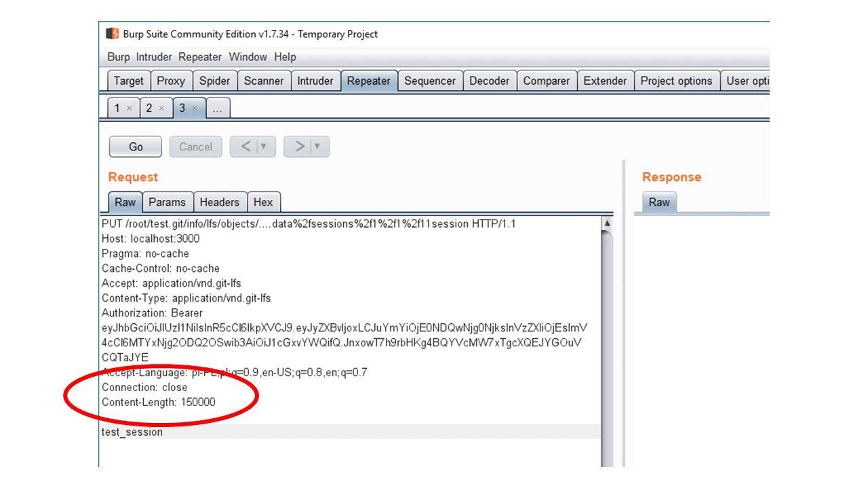Select the Request Headers tab
This screenshot has width=868, height=488.
pyautogui.click(x=220, y=202)
